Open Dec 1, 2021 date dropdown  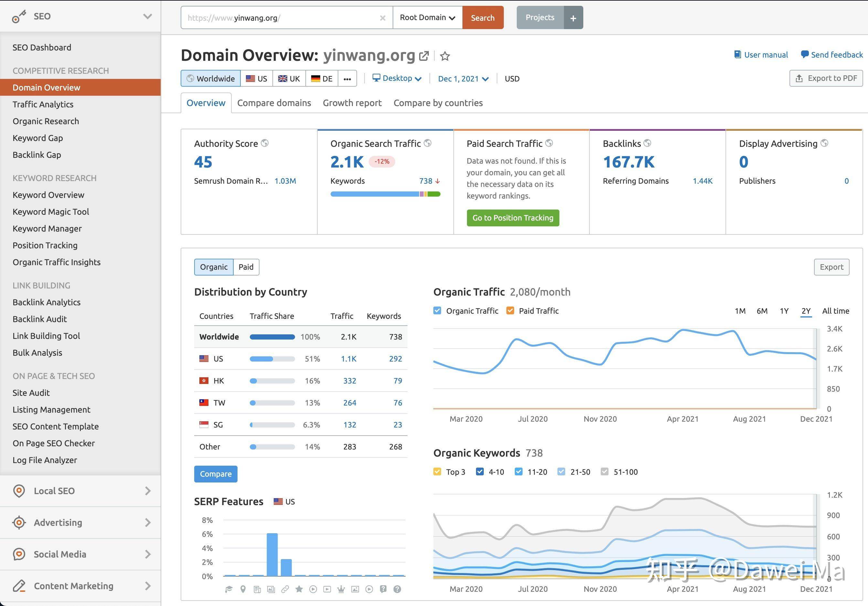pyautogui.click(x=463, y=79)
